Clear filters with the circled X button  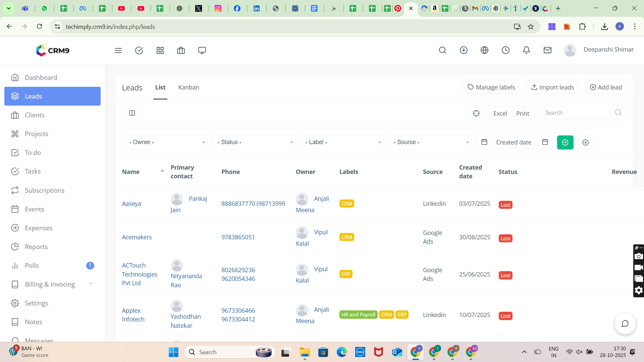586,142
